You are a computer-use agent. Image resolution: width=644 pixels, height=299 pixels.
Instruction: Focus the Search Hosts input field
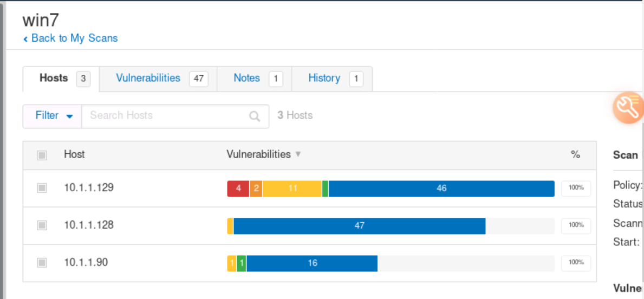click(165, 116)
